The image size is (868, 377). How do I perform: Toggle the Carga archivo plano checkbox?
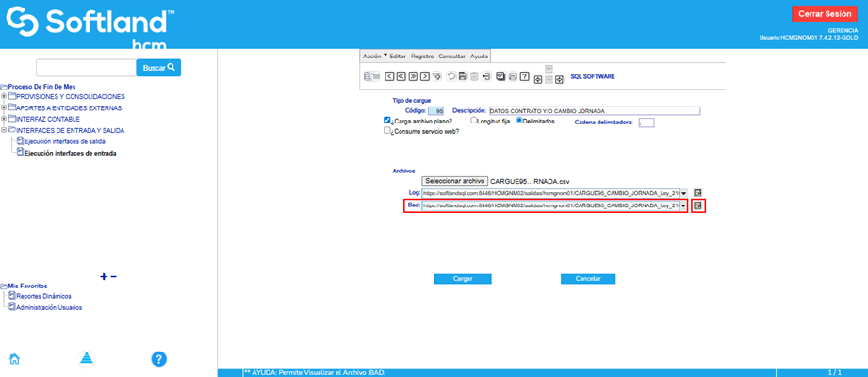click(x=387, y=121)
